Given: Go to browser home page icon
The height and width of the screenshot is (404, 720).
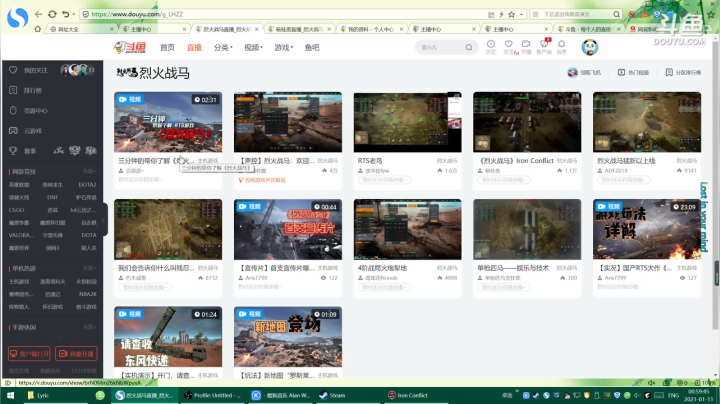Looking at the screenshot, I should pyautogui.click(x=38, y=29).
